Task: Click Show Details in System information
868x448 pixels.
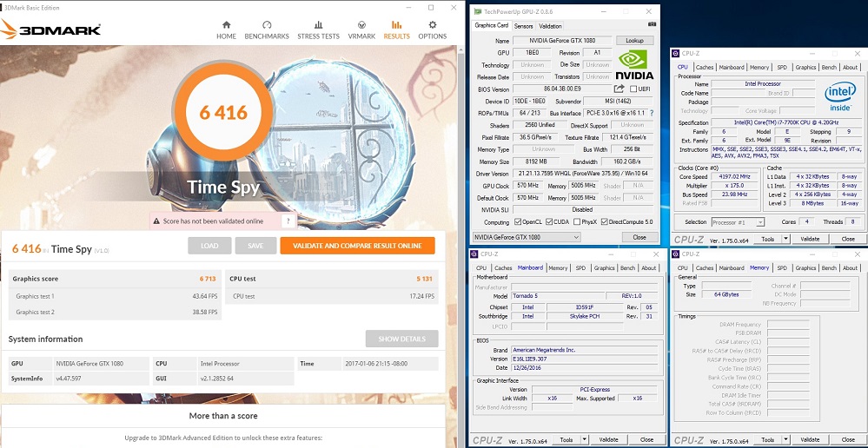Action: click(401, 339)
